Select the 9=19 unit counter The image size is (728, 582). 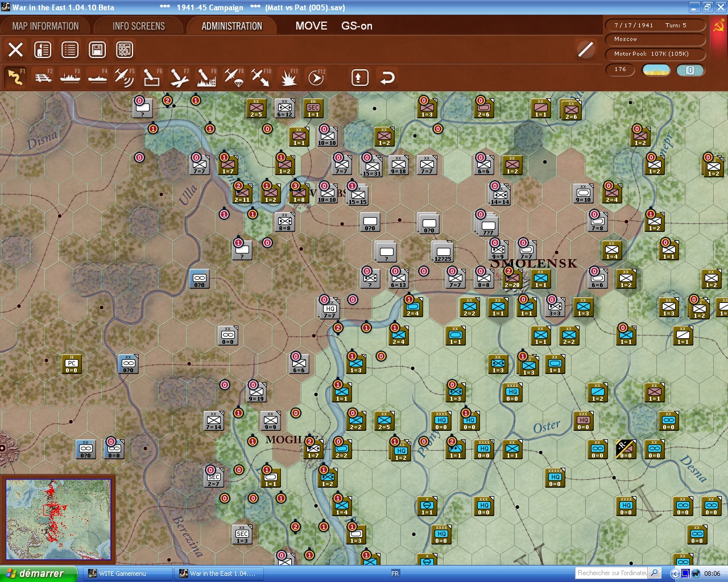257,393
